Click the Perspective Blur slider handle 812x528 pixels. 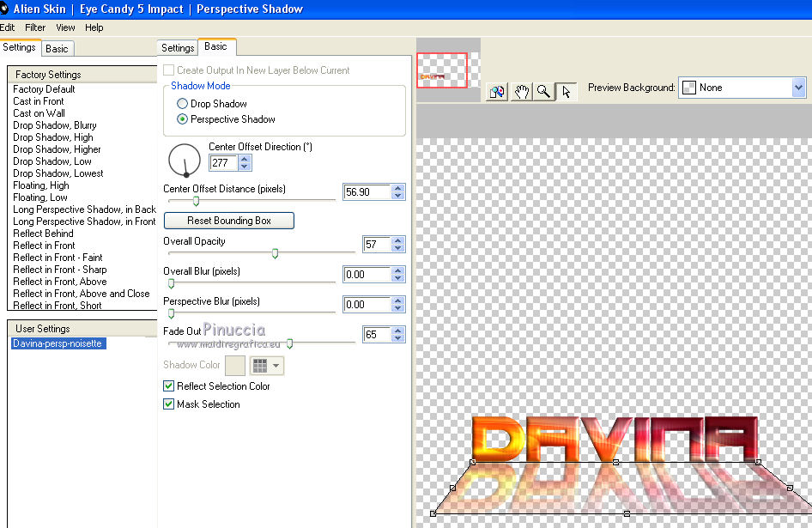(171, 313)
